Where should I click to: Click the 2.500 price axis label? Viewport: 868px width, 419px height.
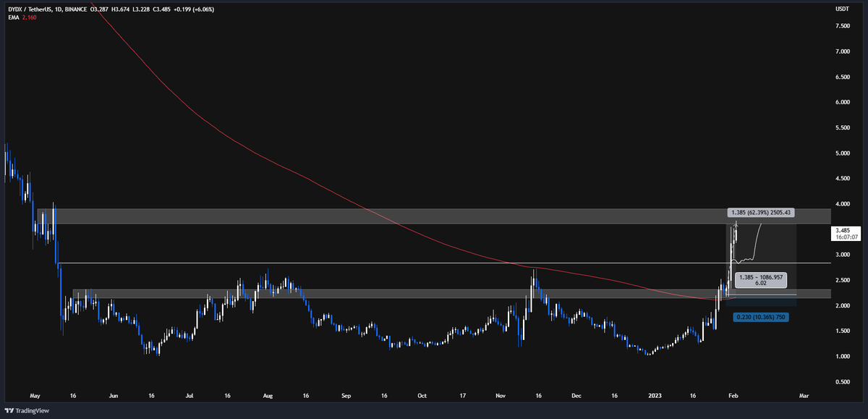pyautogui.click(x=841, y=280)
